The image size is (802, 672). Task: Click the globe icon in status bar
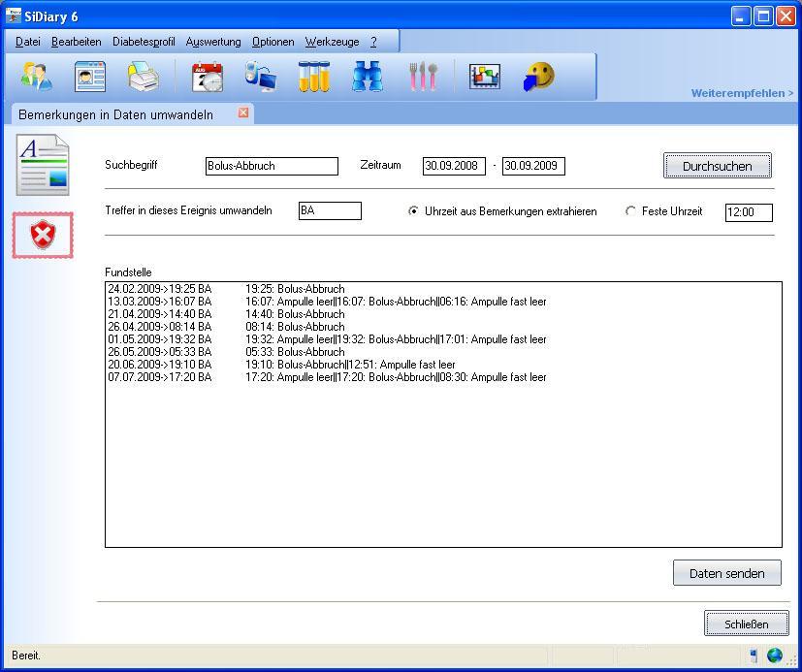click(x=775, y=656)
